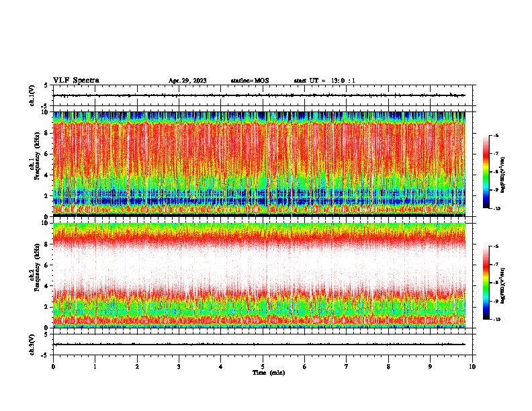The image size is (532, 411).
Task: Click the '-6' label on ch.1 color scale
Action: click(x=496, y=135)
